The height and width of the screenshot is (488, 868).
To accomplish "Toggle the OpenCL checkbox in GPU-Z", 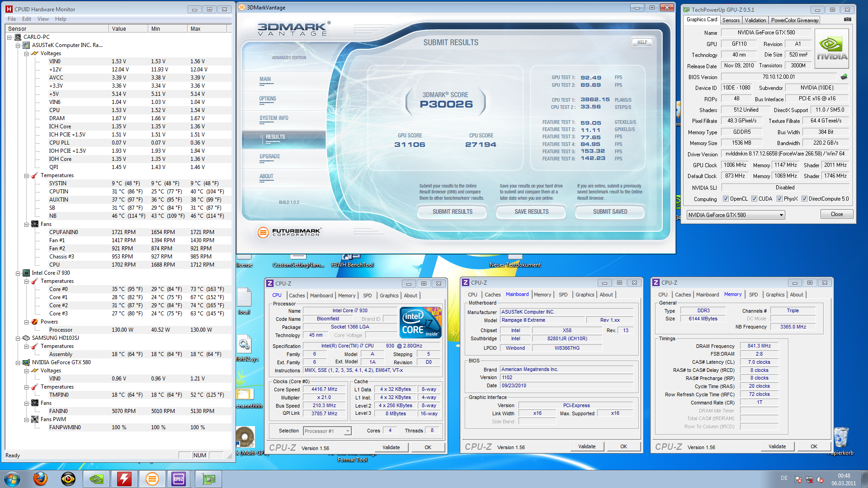I will [x=726, y=199].
